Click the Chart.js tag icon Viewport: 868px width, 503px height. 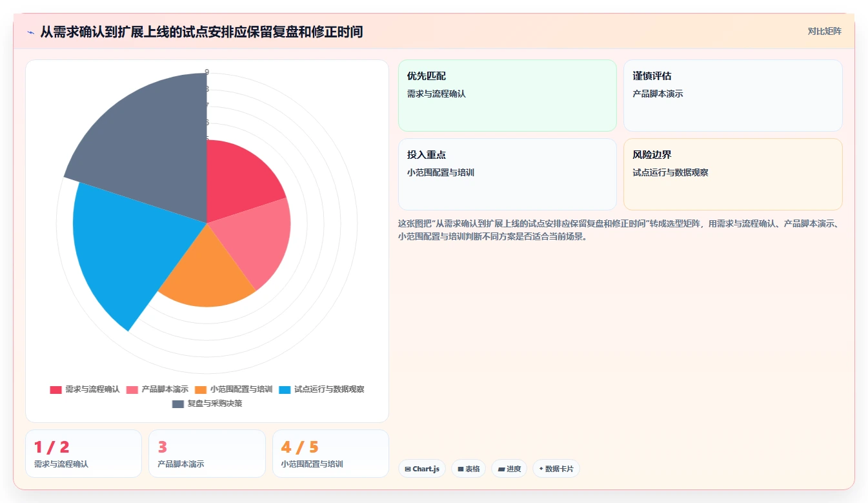tap(408, 469)
